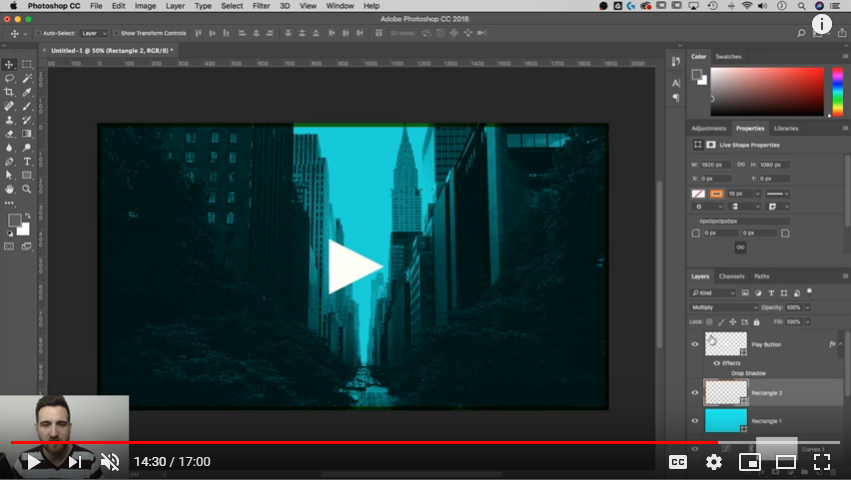Select the Brush tool
851x480 pixels.
tap(27, 106)
